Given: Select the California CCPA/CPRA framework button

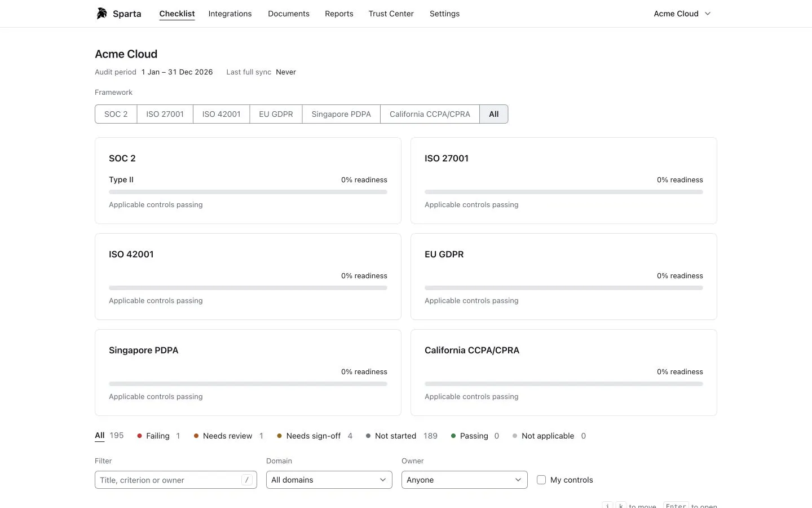Looking at the screenshot, I should pos(430,114).
